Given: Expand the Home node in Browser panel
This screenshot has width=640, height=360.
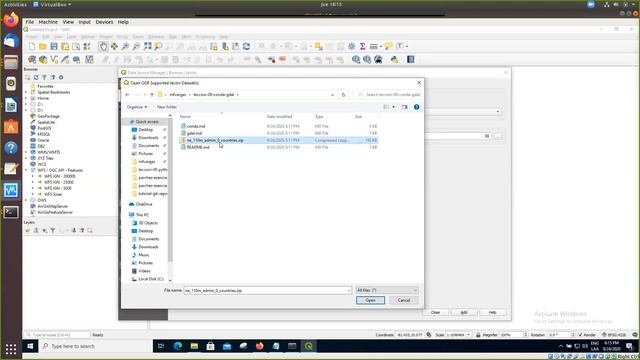Looking at the screenshot, I should [27, 98].
